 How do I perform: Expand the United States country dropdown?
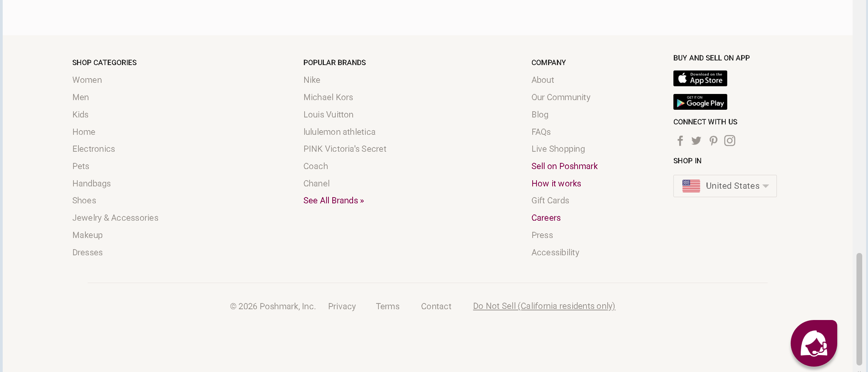[x=765, y=186]
